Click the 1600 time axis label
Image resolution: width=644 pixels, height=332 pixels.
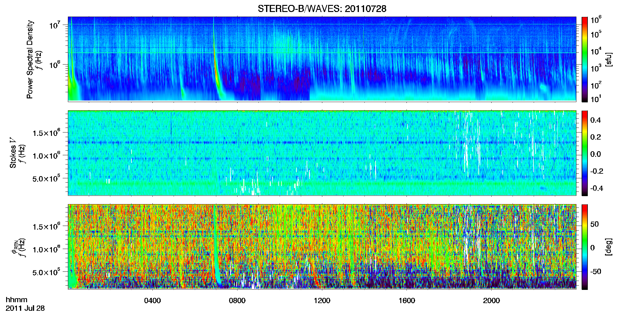pyautogui.click(x=407, y=300)
